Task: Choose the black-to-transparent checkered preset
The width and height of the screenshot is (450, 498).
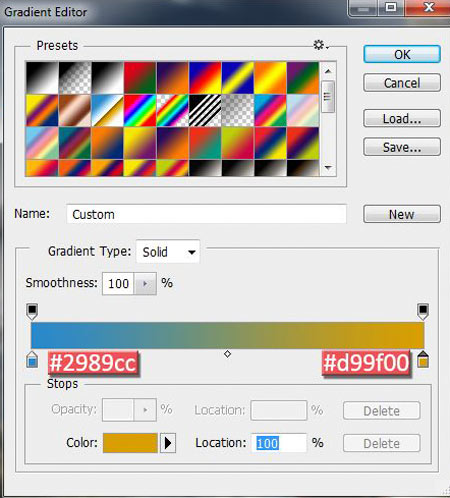Action: [75, 78]
